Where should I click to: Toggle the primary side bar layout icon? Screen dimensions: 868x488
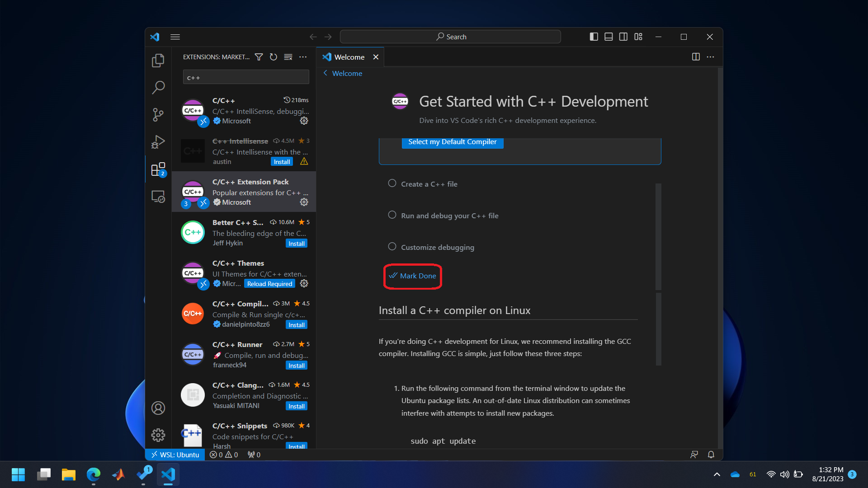point(594,37)
